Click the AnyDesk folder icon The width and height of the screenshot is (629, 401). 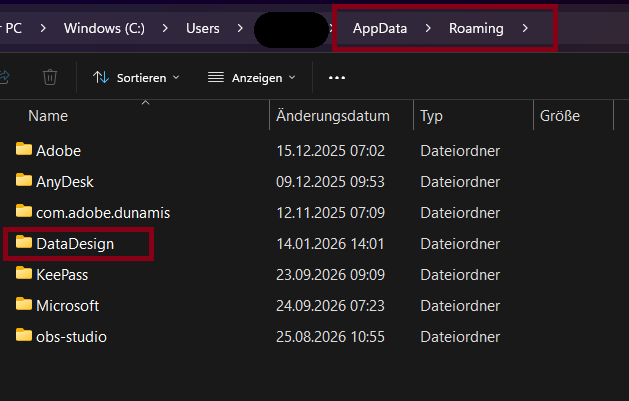pyautogui.click(x=24, y=180)
